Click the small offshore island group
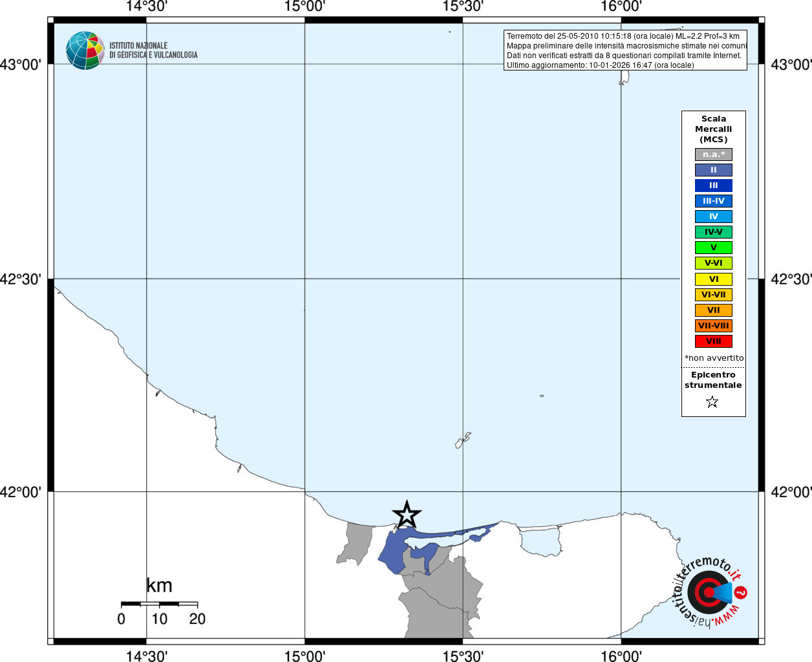 point(463,440)
